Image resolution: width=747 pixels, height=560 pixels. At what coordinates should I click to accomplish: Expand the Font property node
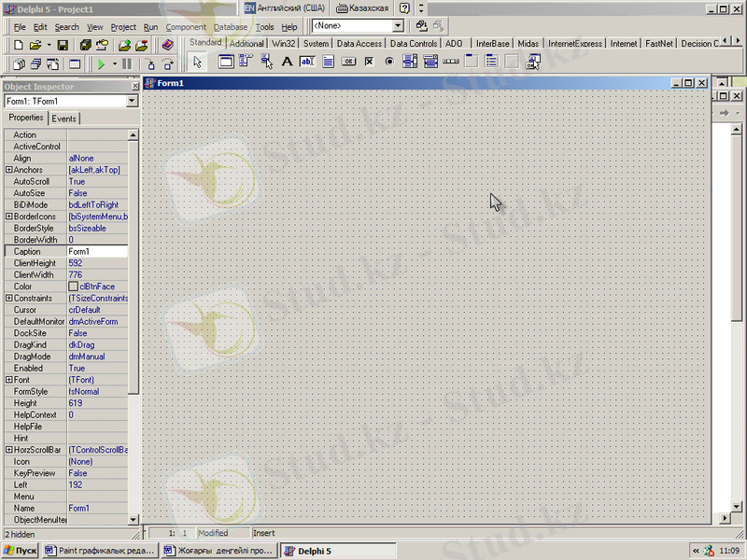pos(9,380)
